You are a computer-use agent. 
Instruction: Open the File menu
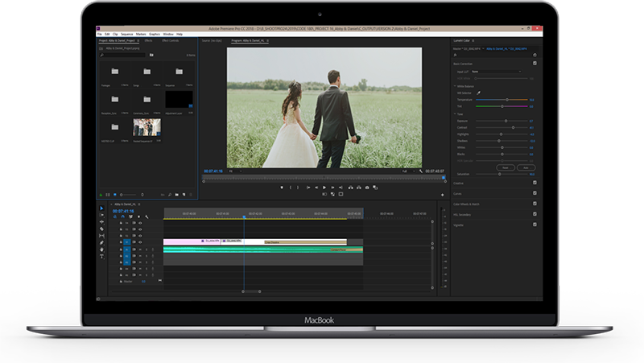point(99,34)
